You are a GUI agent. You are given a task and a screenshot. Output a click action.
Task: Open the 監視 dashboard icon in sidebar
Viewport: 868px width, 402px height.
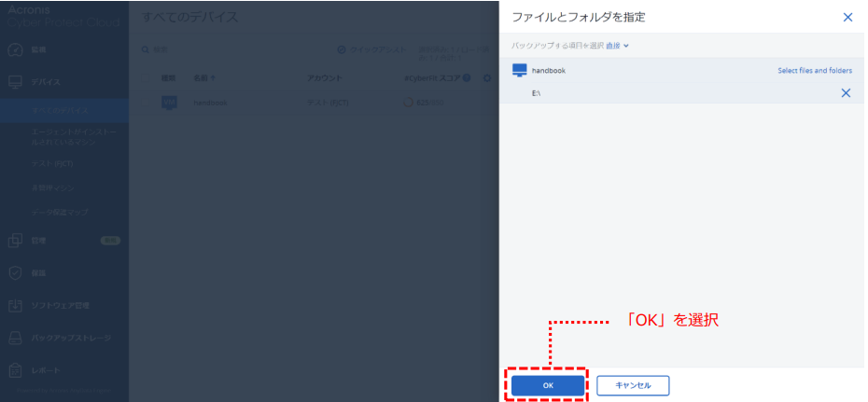[x=15, y=49]
